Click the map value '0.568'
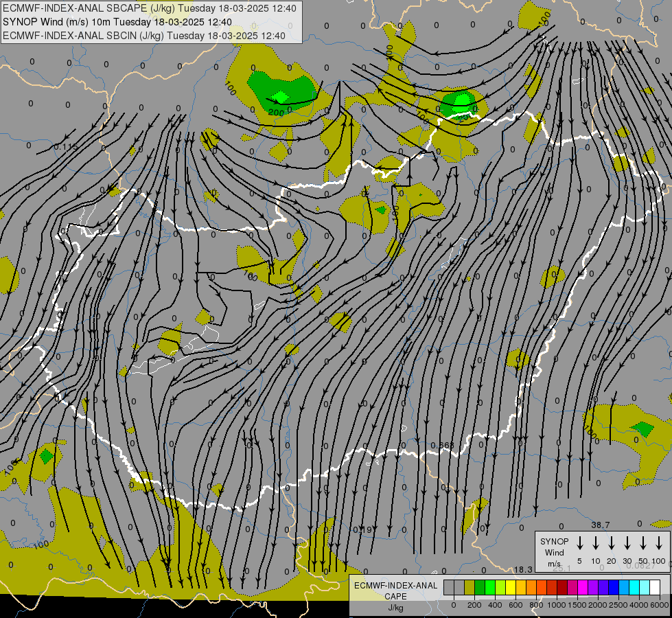 point(442,445)
